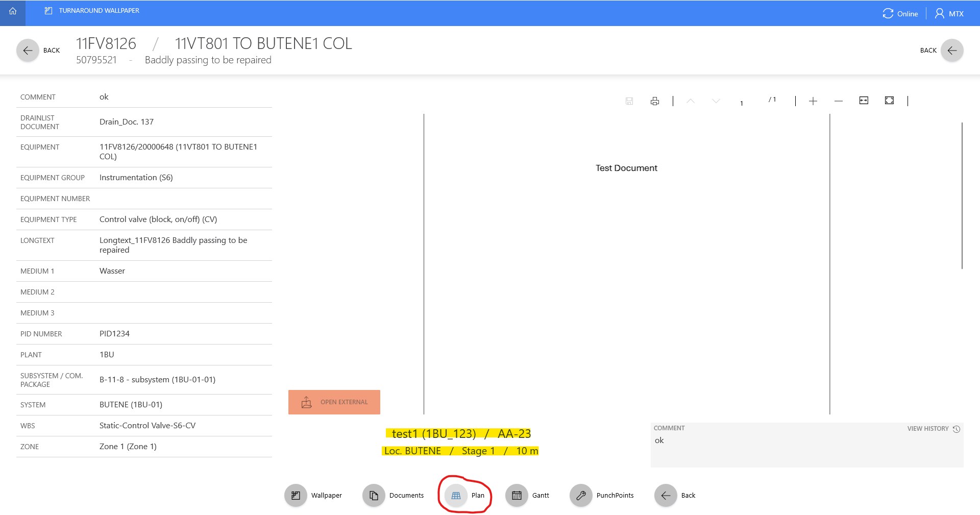The width and height of the screenshot is (980, 515).
Task: Open PunchPoints
Action: click(x=581, y=495)
